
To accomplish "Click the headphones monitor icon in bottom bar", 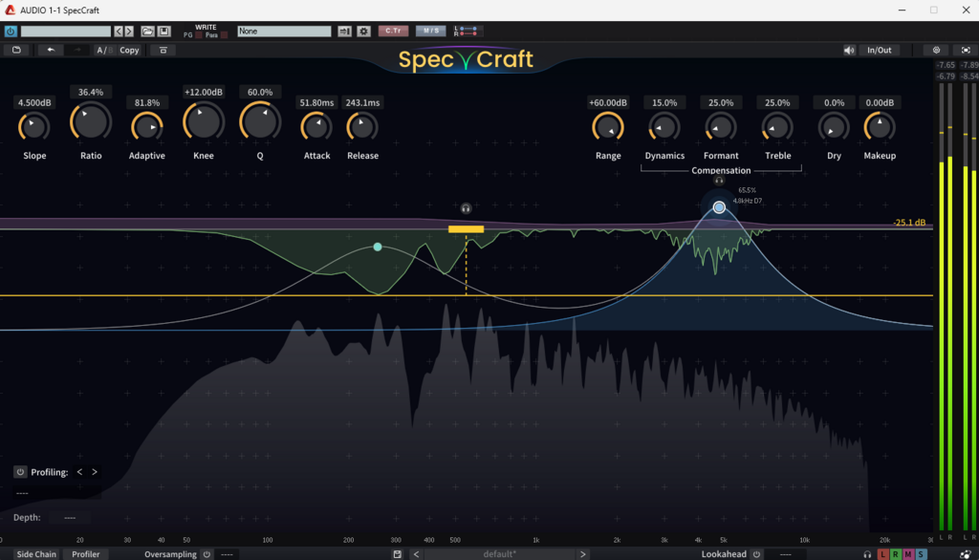I will pos(867,553).
